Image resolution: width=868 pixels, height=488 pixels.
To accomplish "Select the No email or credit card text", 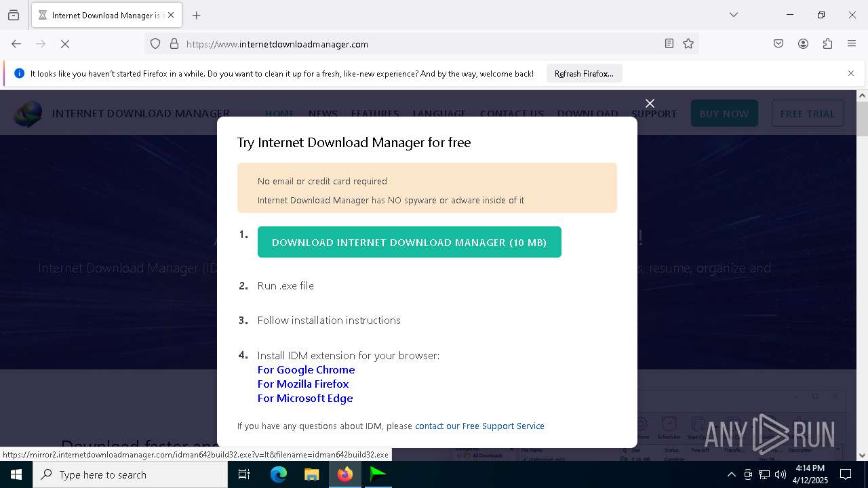I will tap(322, 181).
